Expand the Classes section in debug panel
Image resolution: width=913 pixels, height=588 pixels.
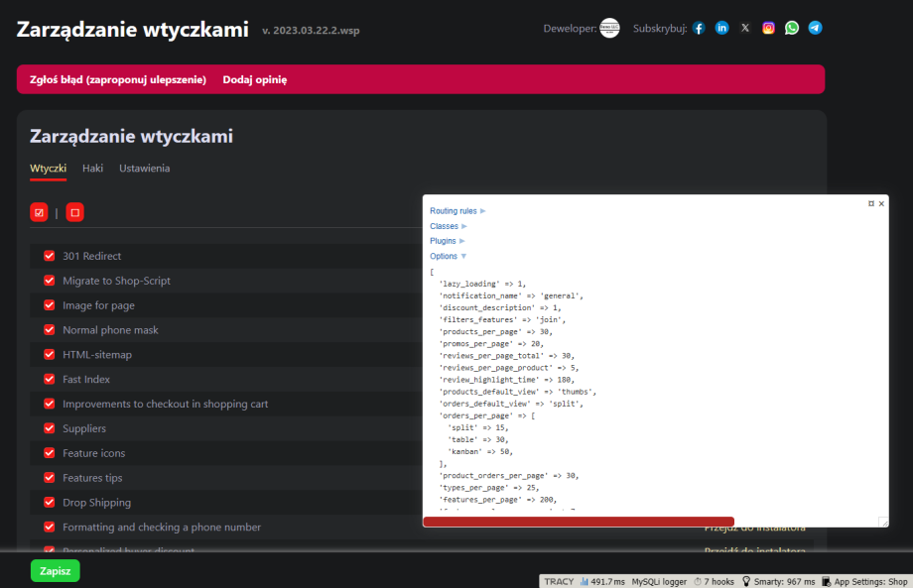click(x=448, y=226)
